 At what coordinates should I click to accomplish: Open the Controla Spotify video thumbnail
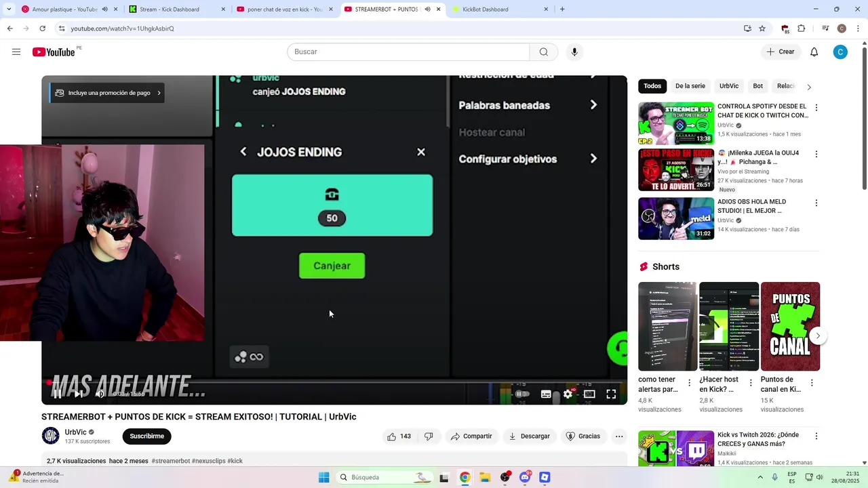[x=676, y=123]
